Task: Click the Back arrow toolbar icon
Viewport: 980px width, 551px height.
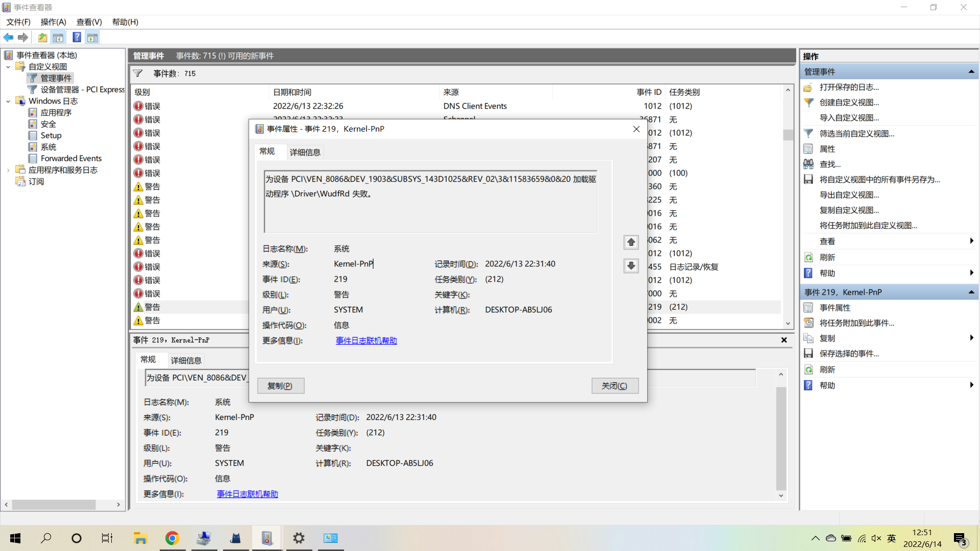Action: pos(8,37)
